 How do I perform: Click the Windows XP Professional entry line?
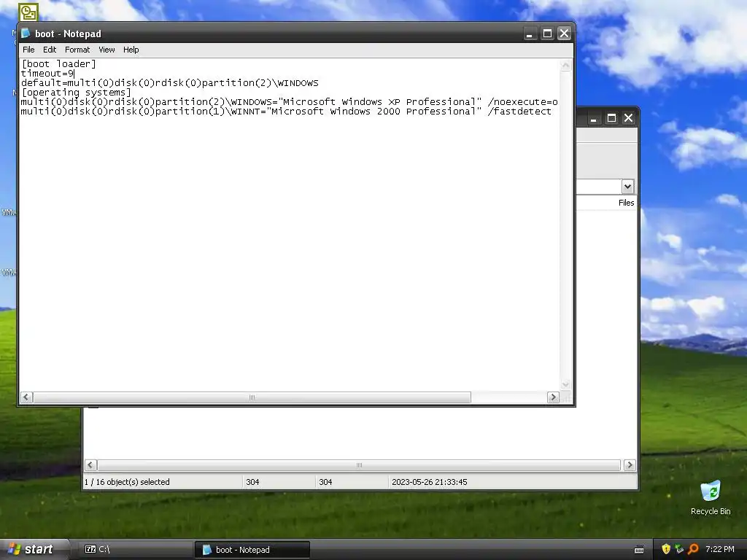tap(289, 102)
